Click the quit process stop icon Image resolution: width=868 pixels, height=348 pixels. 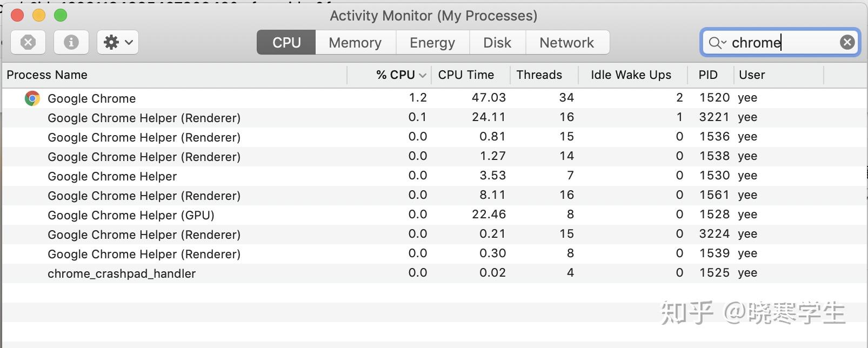28,42
